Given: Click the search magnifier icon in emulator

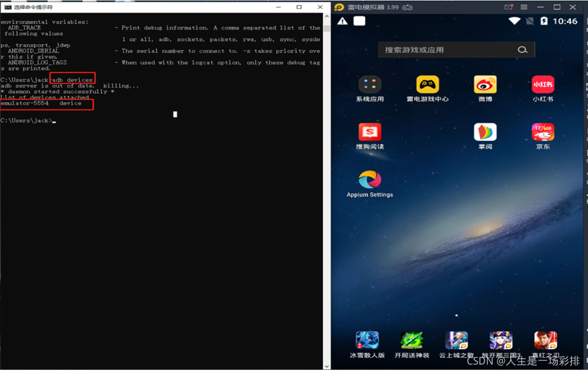Looking at the screenshot, I should tap(523, 50).
